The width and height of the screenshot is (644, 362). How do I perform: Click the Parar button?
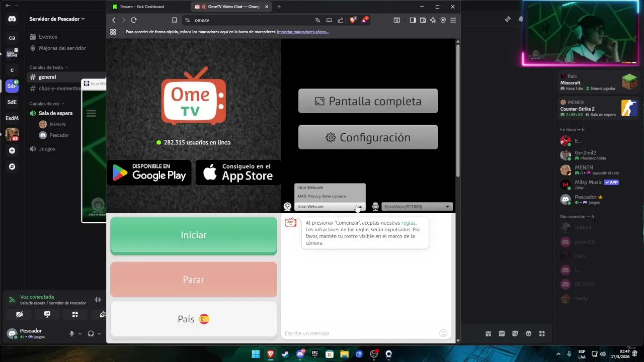point(194,280)
